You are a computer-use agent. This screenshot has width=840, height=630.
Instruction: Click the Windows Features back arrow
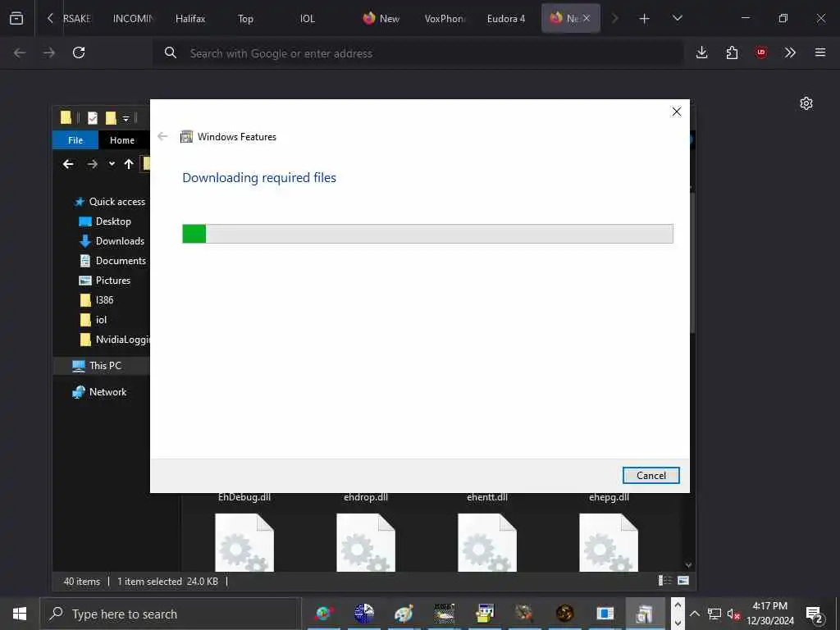(163, 137)
